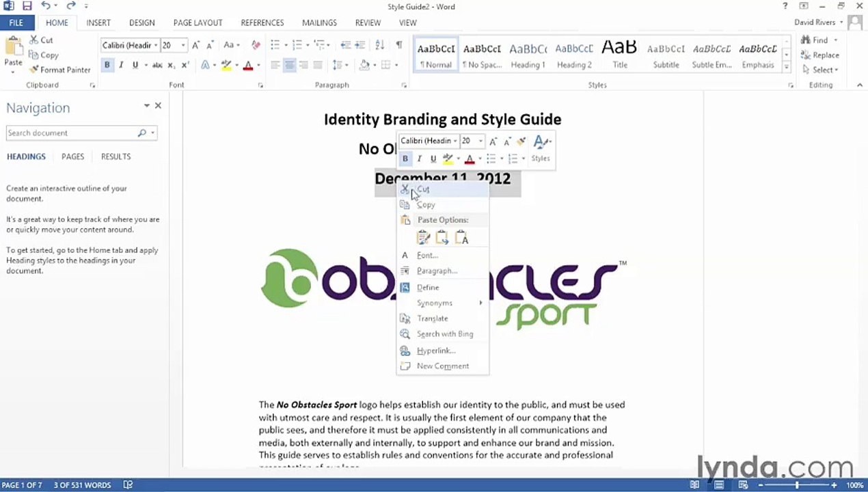Click Find in the Editing group
Screen dimensions: 868x492
pos(819,40)
